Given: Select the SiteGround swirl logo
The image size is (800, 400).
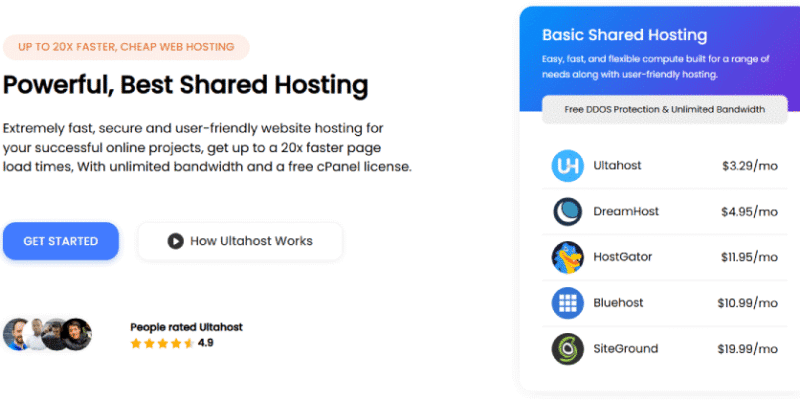Looking at the screenshot, I should point(567,349).
